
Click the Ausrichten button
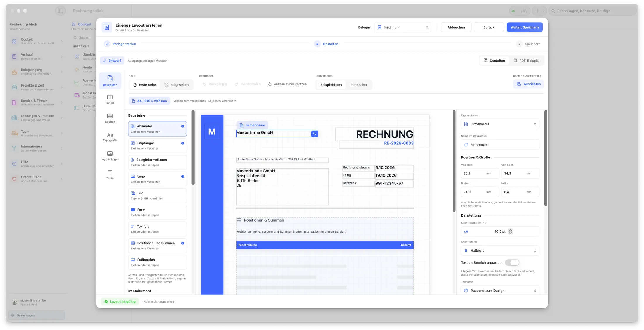pyautogui.click(x=528, y=84)
